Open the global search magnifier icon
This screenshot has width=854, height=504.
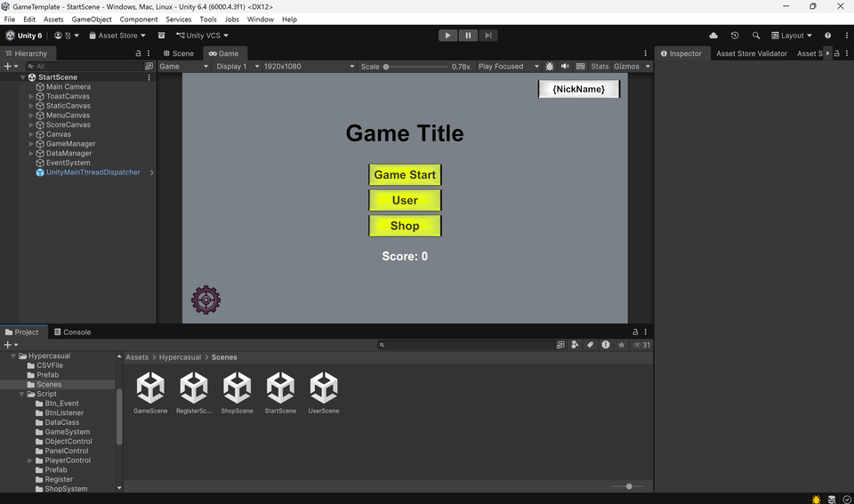(756, 36)
